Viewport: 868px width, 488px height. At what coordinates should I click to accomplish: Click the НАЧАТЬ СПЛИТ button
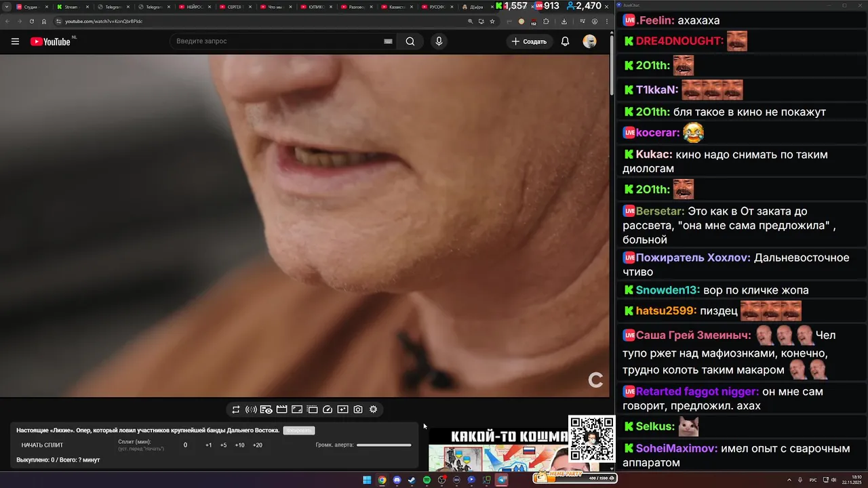click(x=42, y=445)
